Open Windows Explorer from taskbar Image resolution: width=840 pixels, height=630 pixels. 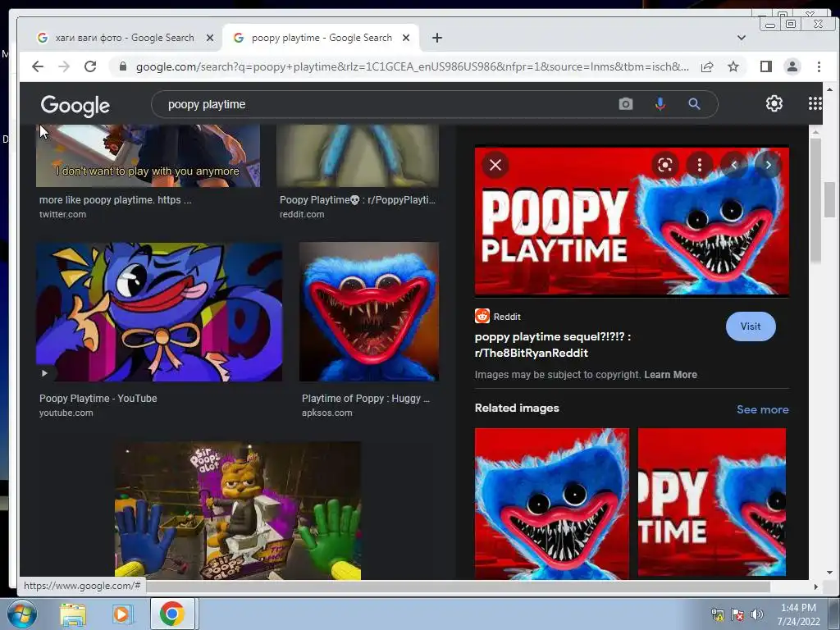[73, 614]
